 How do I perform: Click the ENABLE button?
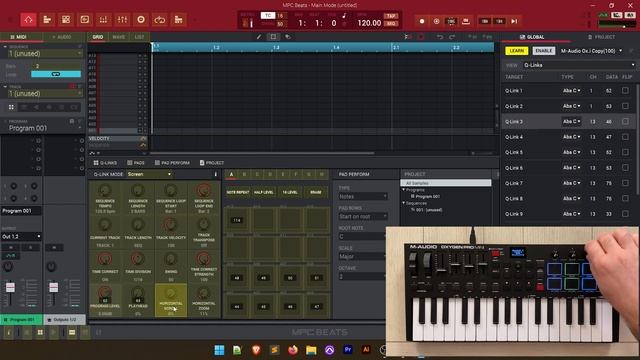pyautogui.click(x=543, y=51)
